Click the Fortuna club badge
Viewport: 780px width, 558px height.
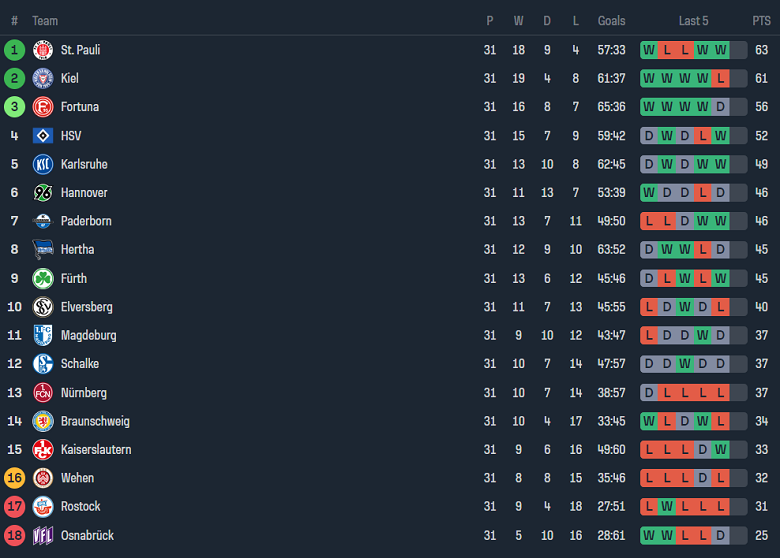pos(43,107)
